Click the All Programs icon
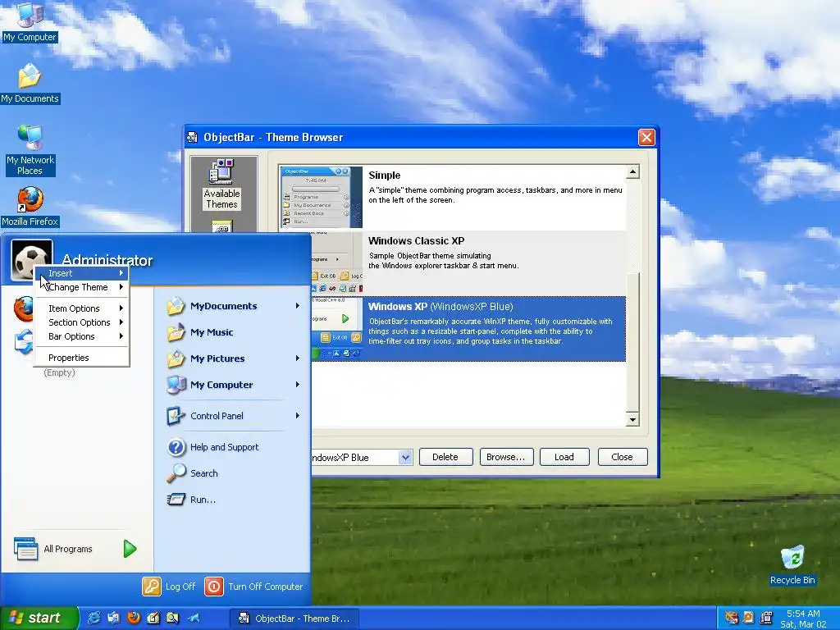The image size is (840, 630). tap(25, 549)
